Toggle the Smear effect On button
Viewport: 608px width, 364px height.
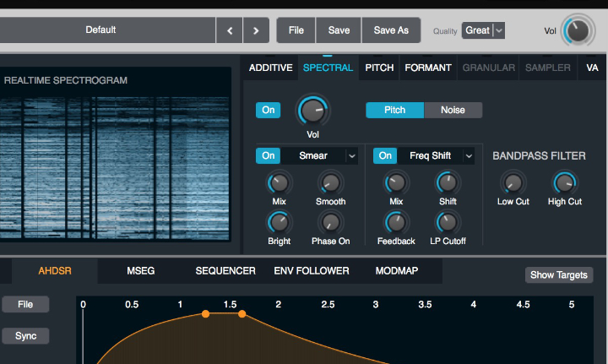pos(268,156)
